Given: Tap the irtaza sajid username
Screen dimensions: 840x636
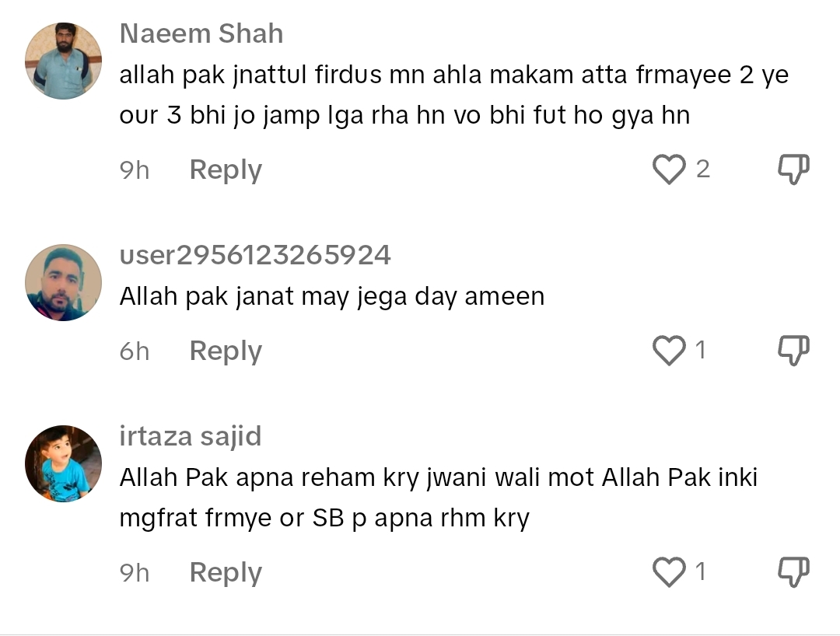Looking at the screenshot, I should click(x=190, y=436).
